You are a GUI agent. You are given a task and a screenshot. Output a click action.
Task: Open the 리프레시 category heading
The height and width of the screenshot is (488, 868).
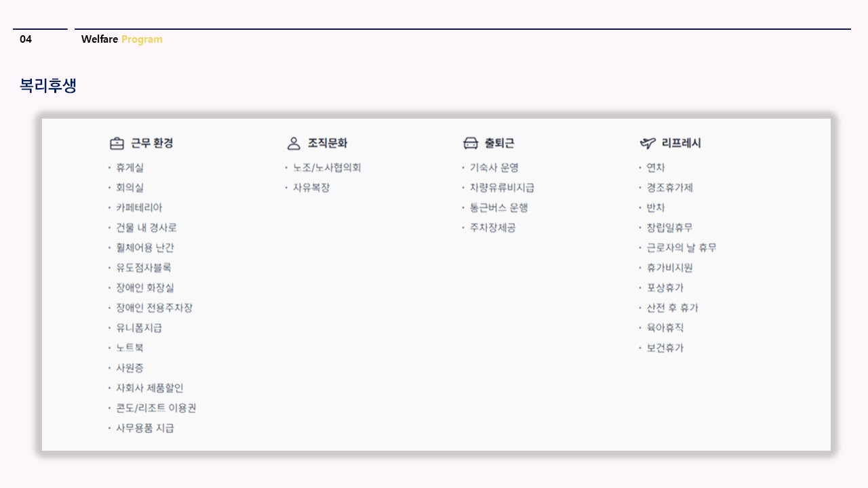(682, 143)
